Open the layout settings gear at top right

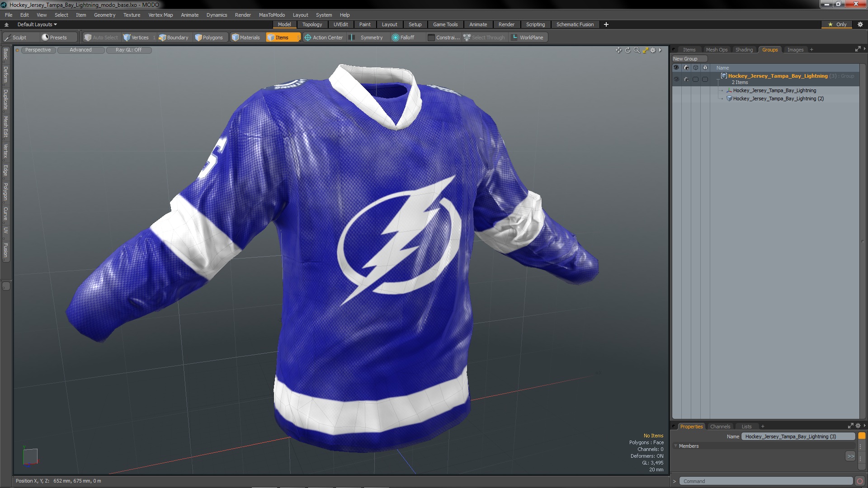pos(860,24)
